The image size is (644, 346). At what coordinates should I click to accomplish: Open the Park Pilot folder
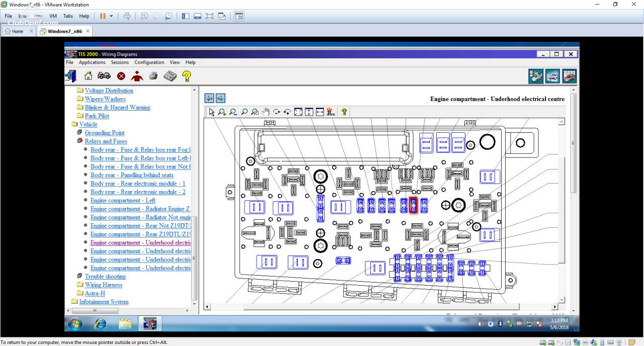tap(97, 116)
